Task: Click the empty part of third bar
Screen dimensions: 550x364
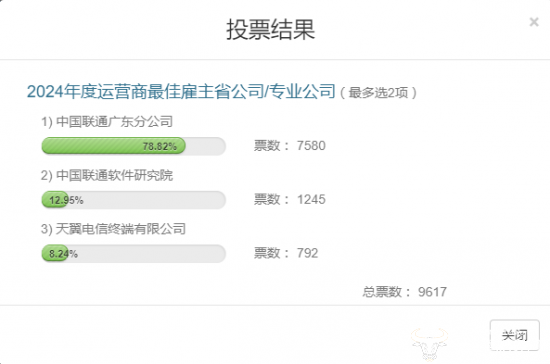Action: click(x=147, y=254)
